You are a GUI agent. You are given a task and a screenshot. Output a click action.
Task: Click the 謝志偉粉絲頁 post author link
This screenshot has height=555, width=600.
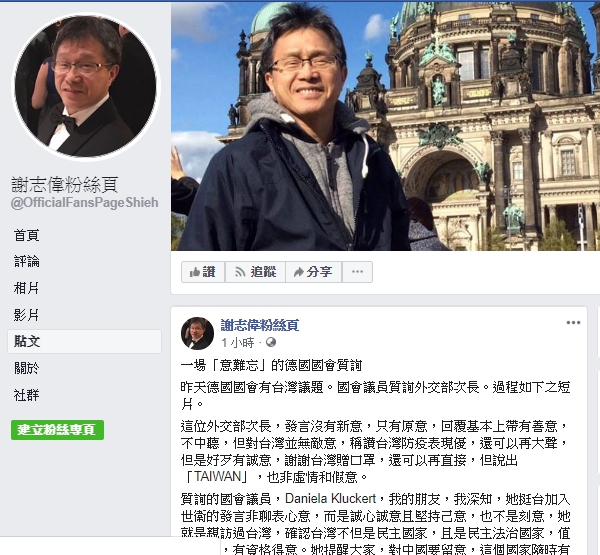[260, 325]
